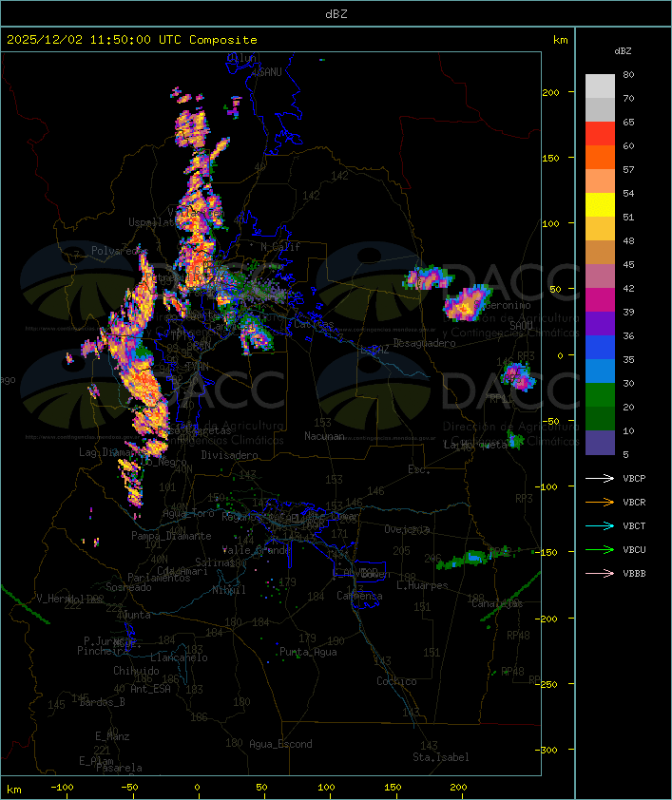
Task: Select the slate purple 5-10 dBZ swatch
Action: coord(600,443)
